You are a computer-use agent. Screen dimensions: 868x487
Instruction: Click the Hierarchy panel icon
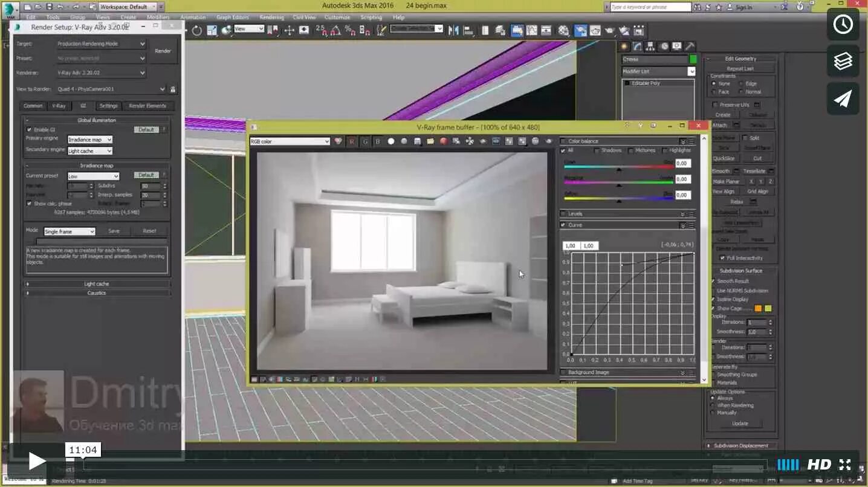[651, 47]
